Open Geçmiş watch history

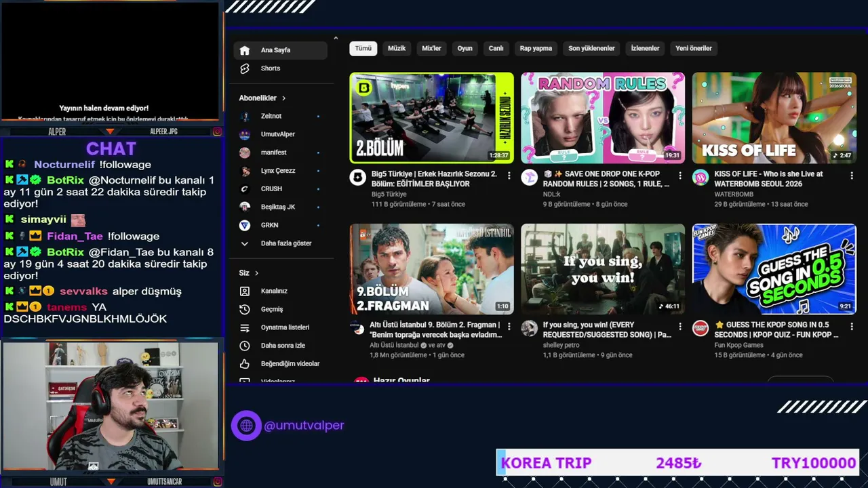tap(281, 309)
